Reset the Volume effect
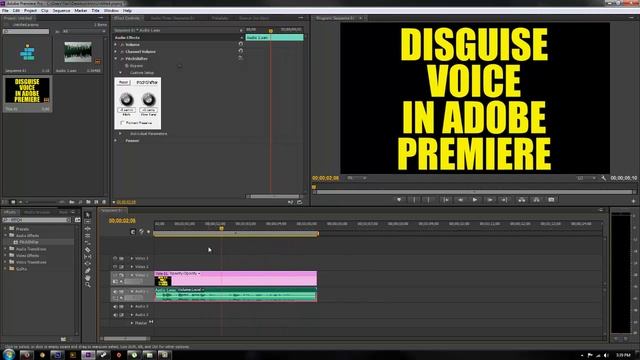Image resolution: width=640 pixels, height=360 pixels. click(x=240, y=44)
